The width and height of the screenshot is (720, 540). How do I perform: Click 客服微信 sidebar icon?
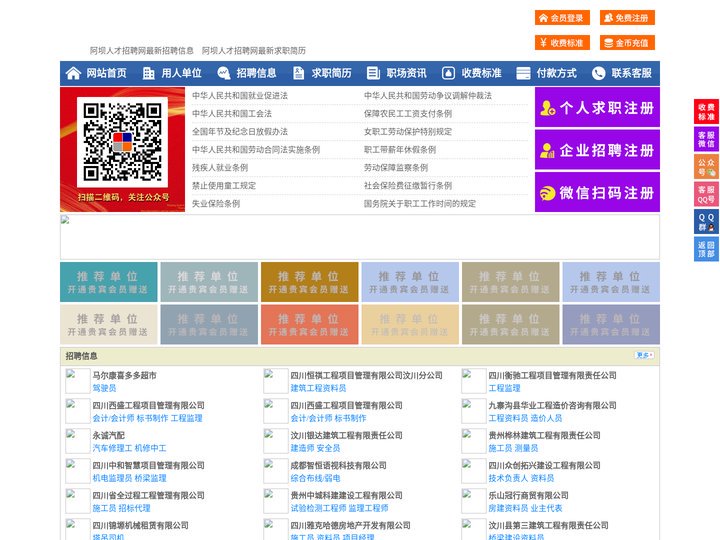pyautogui.click(x=706, y=139)
